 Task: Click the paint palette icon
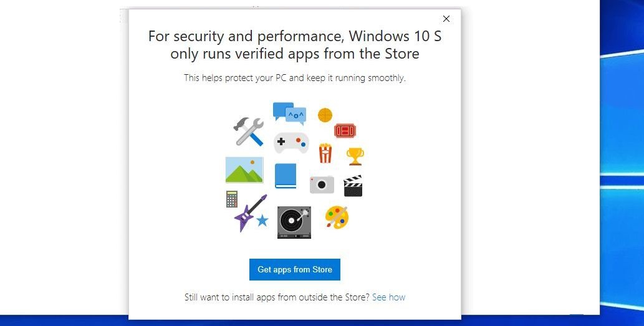[x=337, y=218]
